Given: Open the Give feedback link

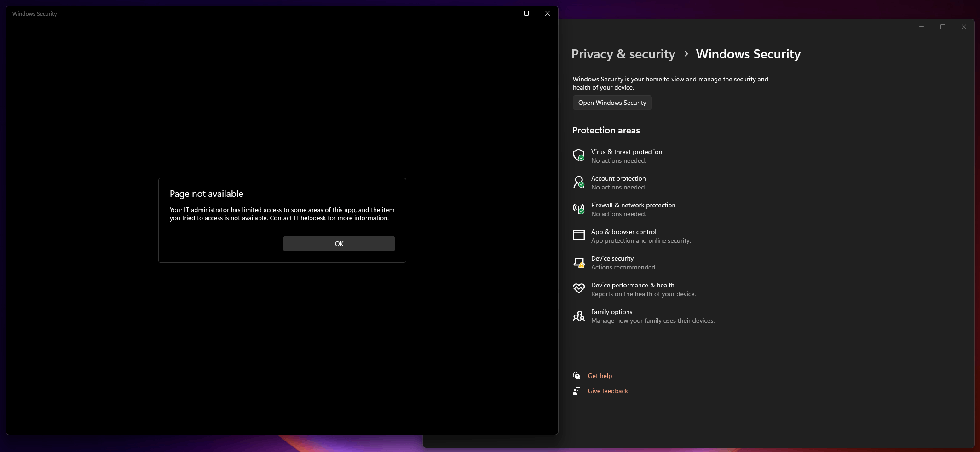Looking at the screenshot, I should [x=608, y=391].
